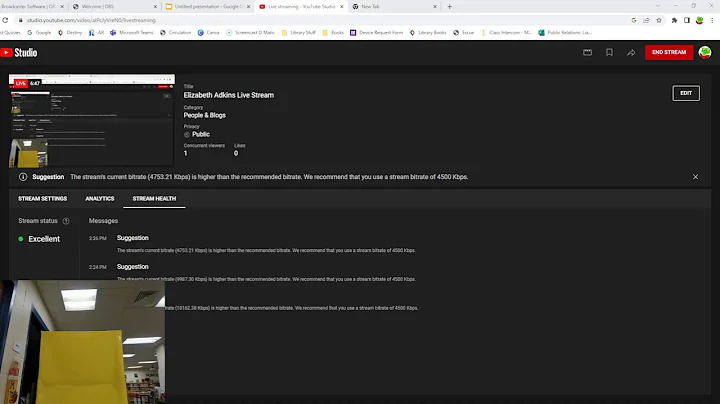Click the Google icon in the address bar
The image size is (720, 404).
click(x=634, y=20)
